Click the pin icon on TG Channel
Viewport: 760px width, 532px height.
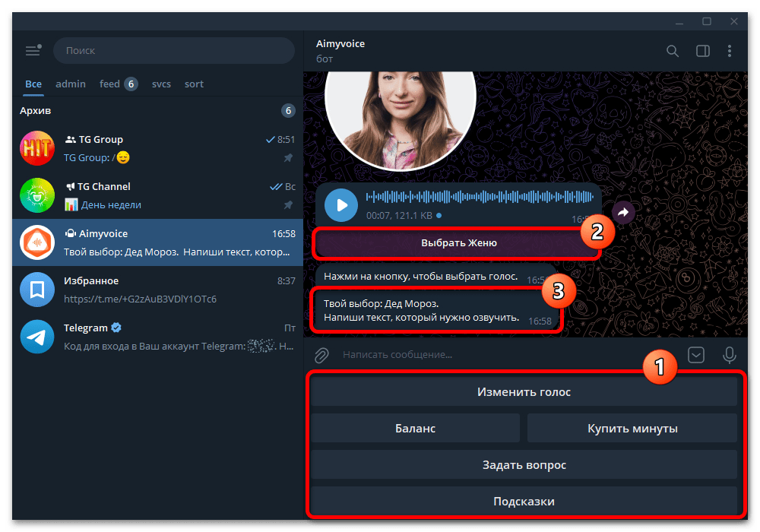pos(288,205)
